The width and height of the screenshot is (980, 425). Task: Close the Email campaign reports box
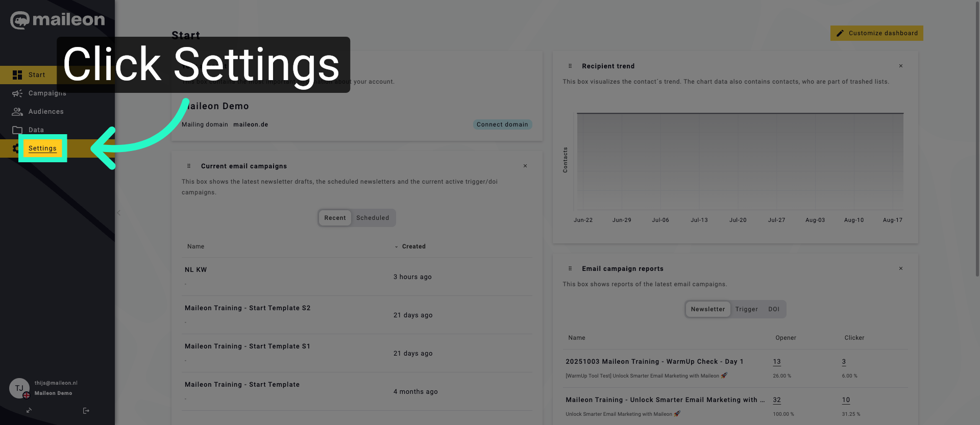click(901, 268)
